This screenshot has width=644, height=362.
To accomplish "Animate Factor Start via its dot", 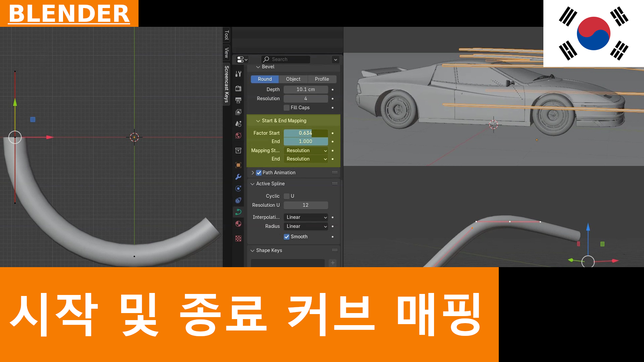I will 333,133.
